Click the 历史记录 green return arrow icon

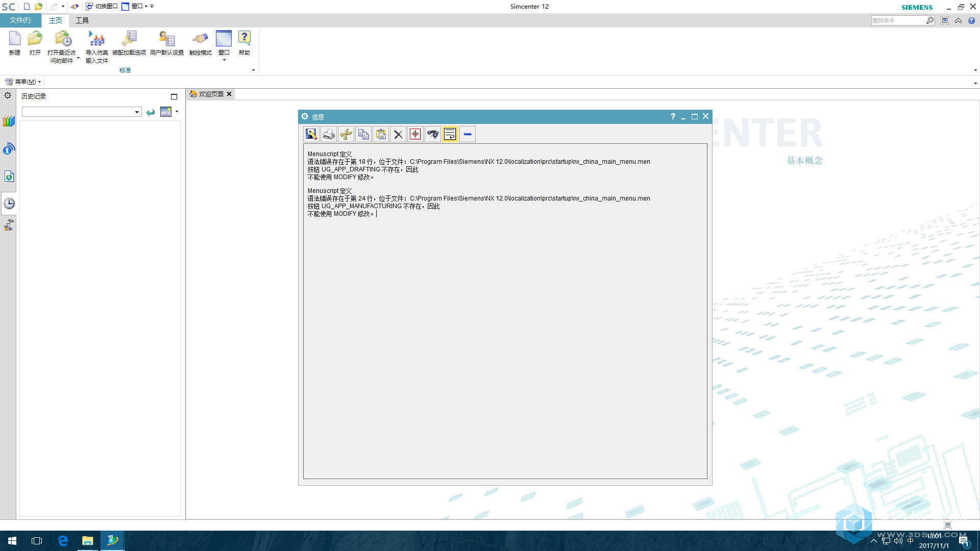[151, 112]
